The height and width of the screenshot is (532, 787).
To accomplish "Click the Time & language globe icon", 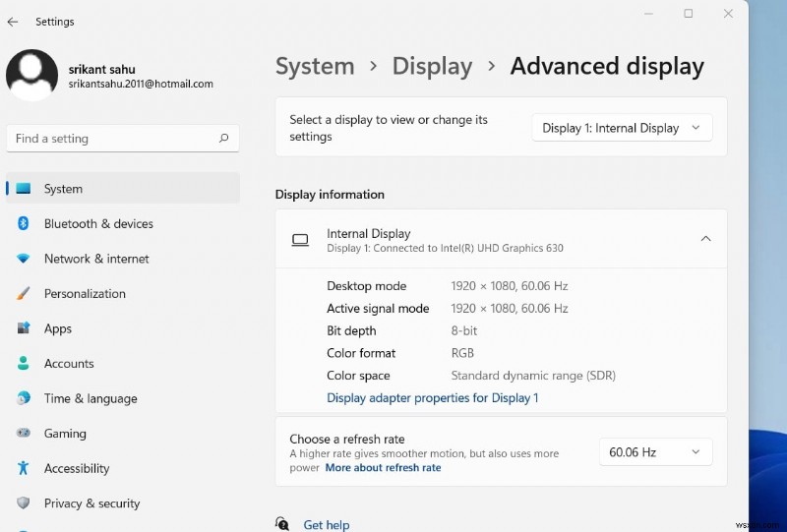I will tap(24, 398).
